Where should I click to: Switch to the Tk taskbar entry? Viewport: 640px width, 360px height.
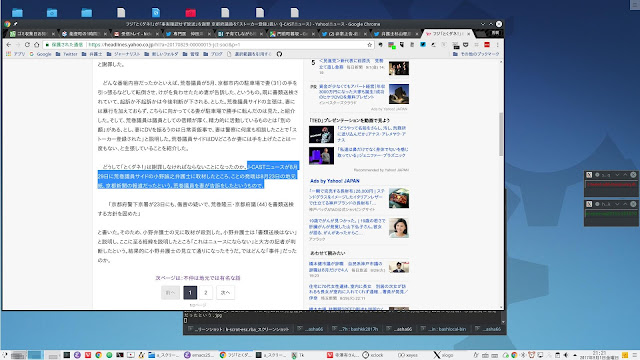298,355
